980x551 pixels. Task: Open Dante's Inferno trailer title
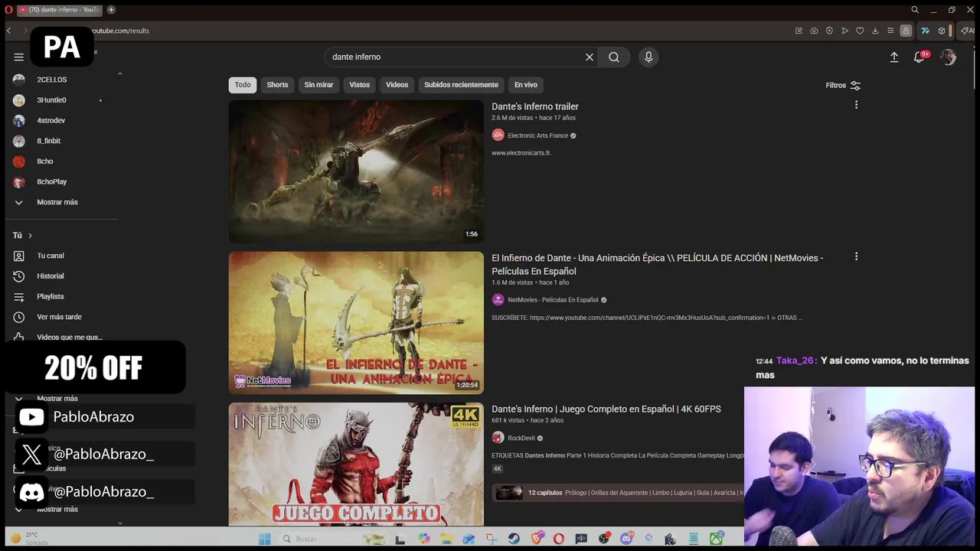click(534, 106)
